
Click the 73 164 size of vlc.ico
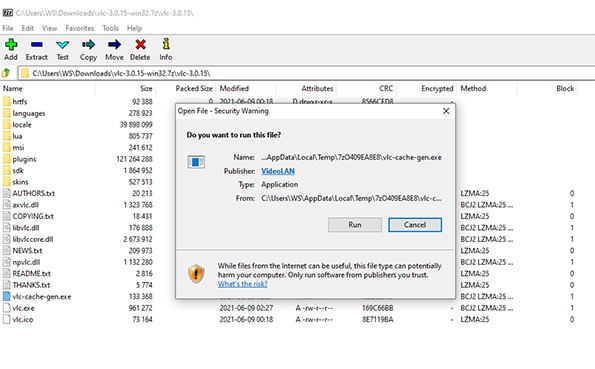tap(142, 319)
